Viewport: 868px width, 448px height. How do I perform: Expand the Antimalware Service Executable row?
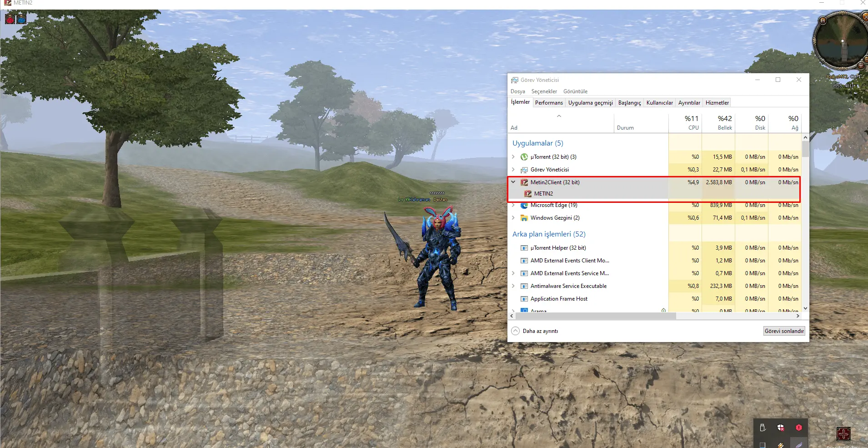[x=513, y=286]
